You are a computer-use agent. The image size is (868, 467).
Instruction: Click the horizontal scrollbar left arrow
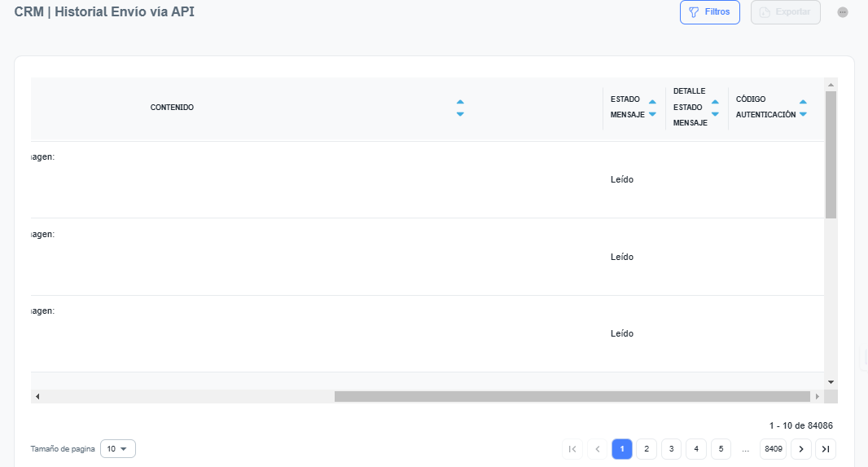(x=37, y=397)
